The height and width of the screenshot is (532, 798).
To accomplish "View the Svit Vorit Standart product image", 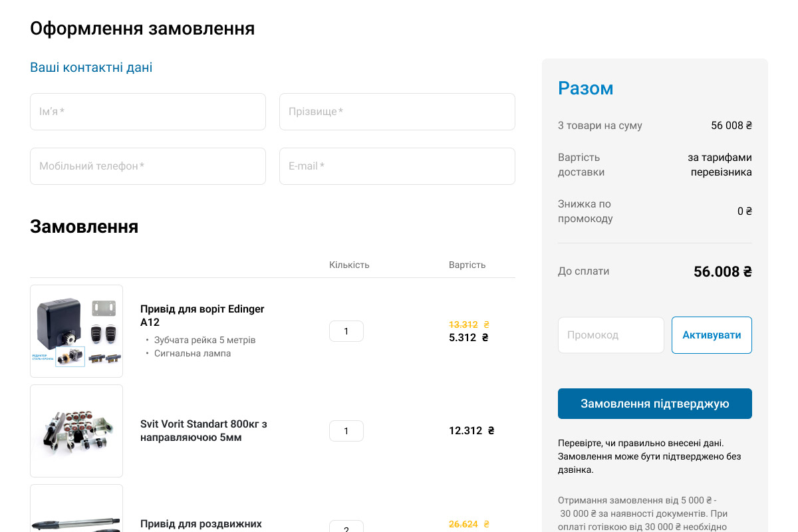I will (76, 431).
